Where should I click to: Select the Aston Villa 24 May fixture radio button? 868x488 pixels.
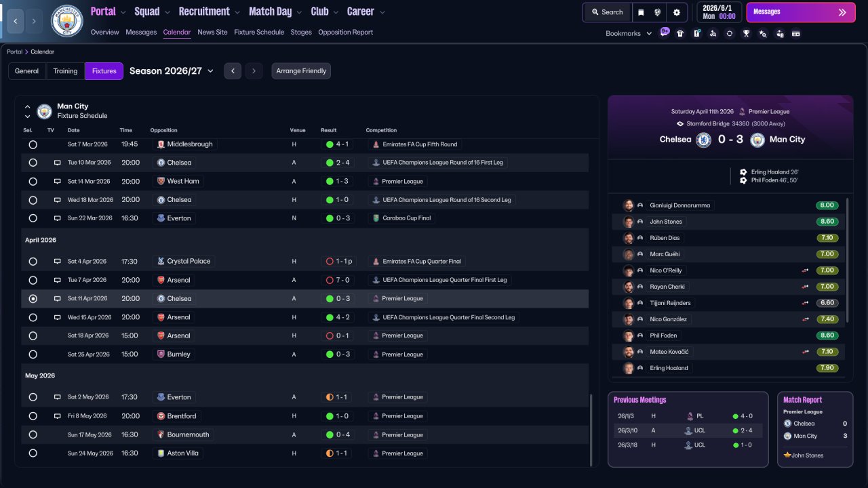pyautogui.click(x=33, y=453)
